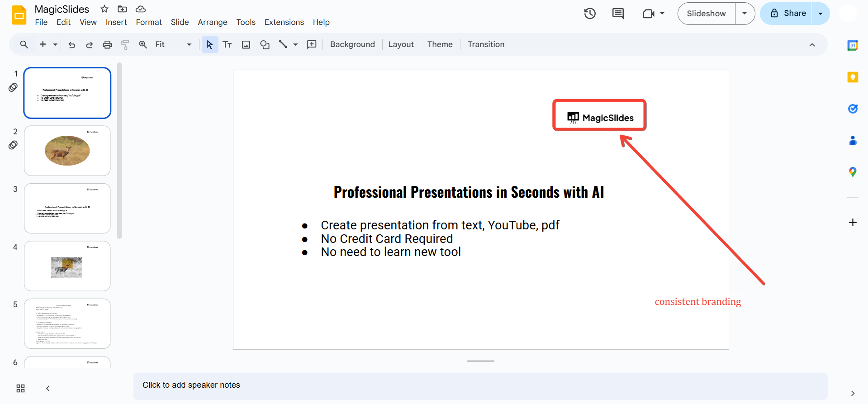Image resolution: width=868 pixels, height=404 pixels.
Task: Open the Format menu
Action: coord(149,22)
